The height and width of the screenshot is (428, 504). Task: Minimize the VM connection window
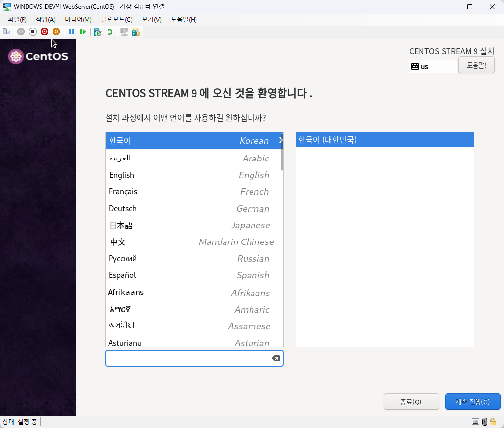tap(447, 7)
